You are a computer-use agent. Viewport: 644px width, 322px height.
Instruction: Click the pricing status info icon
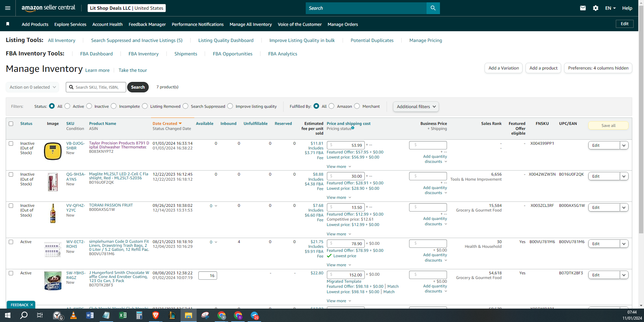pyautogui.click(x=353, y=128)
